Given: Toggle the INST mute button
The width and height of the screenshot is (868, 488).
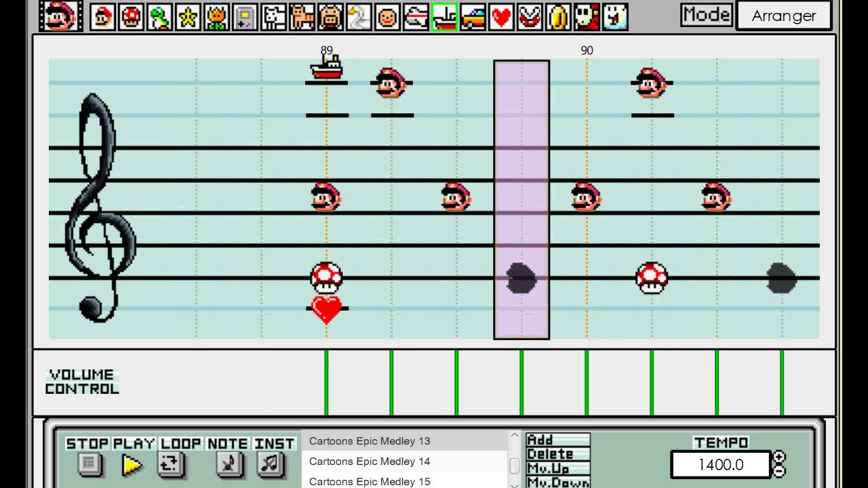Looking at the screenshot, I should [270, 464].
